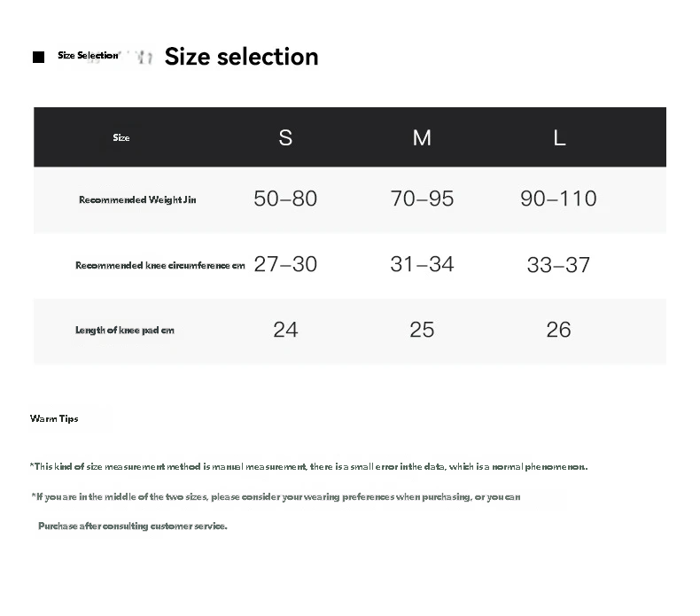This screenshot has width=700, height=616.
Task: Select the M size column header
Action: (x=422, y=137)
